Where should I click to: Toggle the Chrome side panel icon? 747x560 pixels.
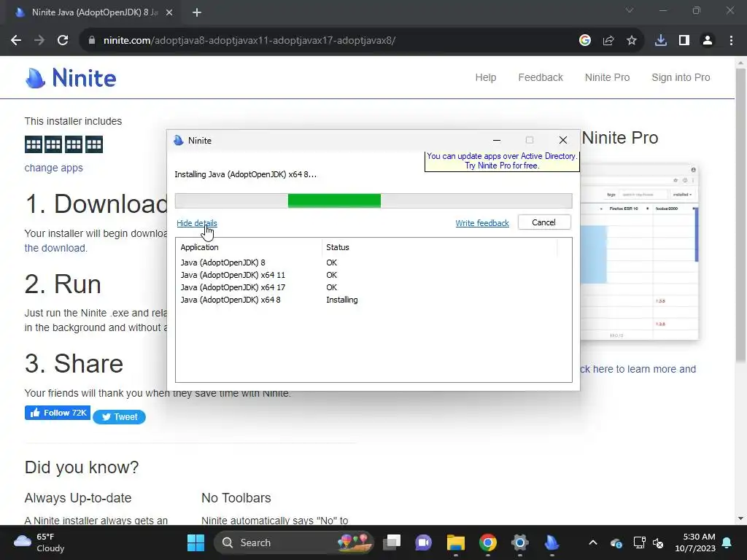(684, 41)
